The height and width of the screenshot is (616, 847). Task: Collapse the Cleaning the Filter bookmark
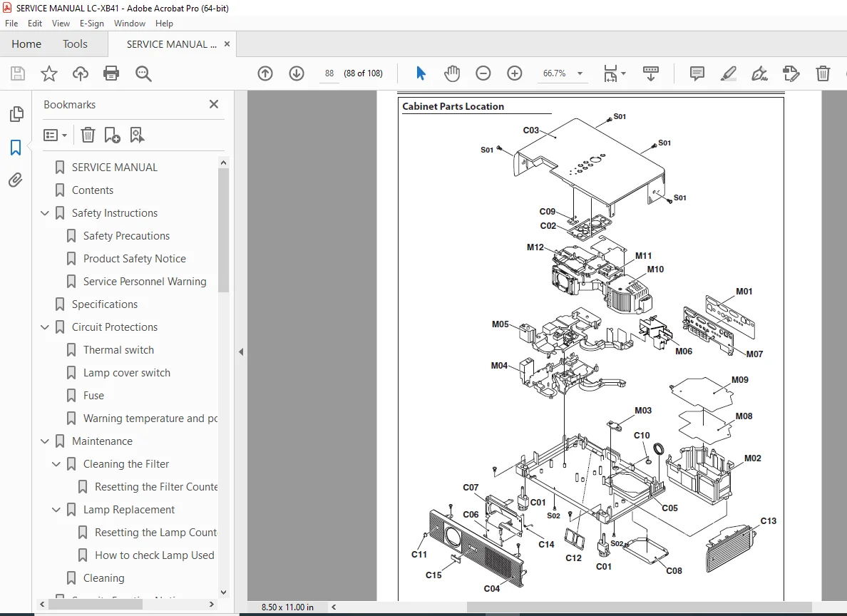(56, 464)
